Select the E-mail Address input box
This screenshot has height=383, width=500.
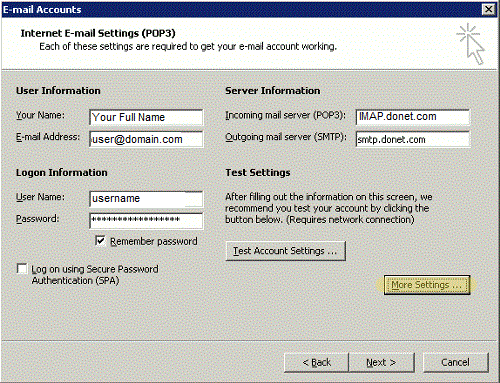click(146, 139)
